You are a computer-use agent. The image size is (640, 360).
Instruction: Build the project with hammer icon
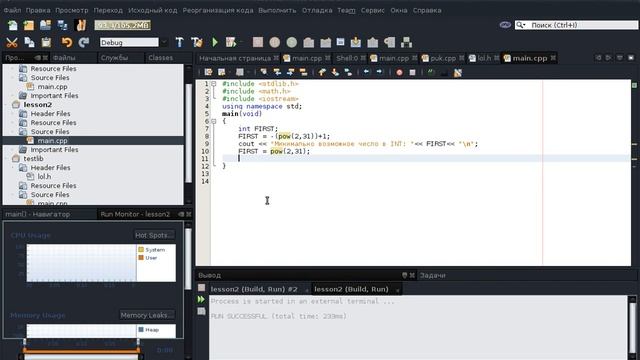[179, 42]
